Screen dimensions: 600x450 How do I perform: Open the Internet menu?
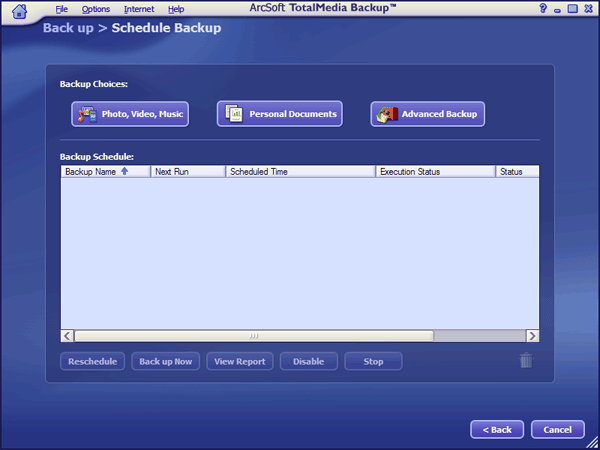(x=139, y=9)
